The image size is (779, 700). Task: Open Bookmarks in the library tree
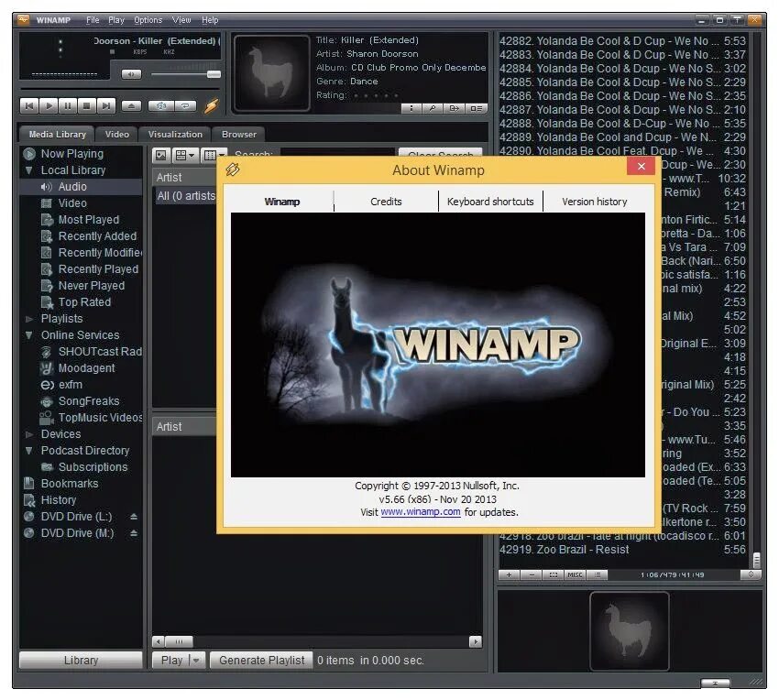(70, 484)
